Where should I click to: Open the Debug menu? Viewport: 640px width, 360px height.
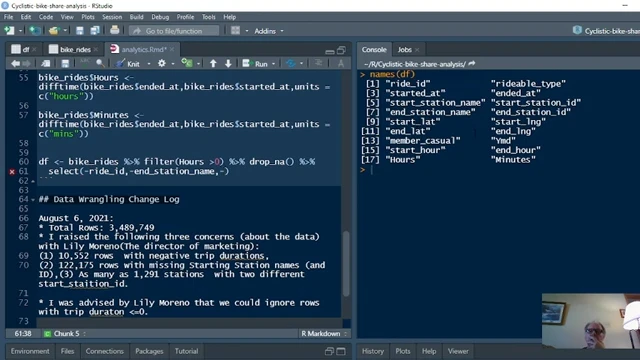pyautogui.click(x=160, y=17)
